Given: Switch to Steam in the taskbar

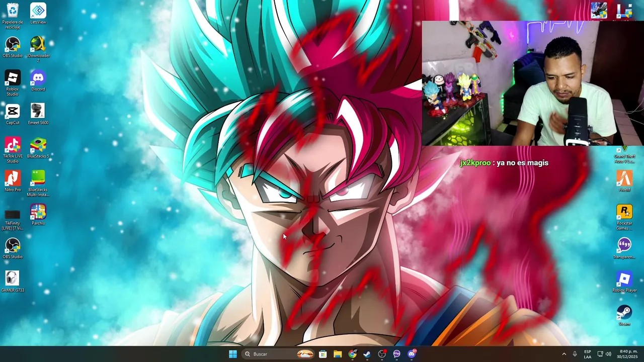Looking at the screenshot, I should [x=367, y=354].
